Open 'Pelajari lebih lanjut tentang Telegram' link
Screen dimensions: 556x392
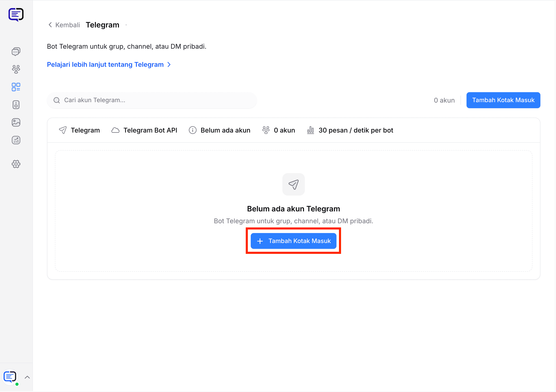pos(109,65)
